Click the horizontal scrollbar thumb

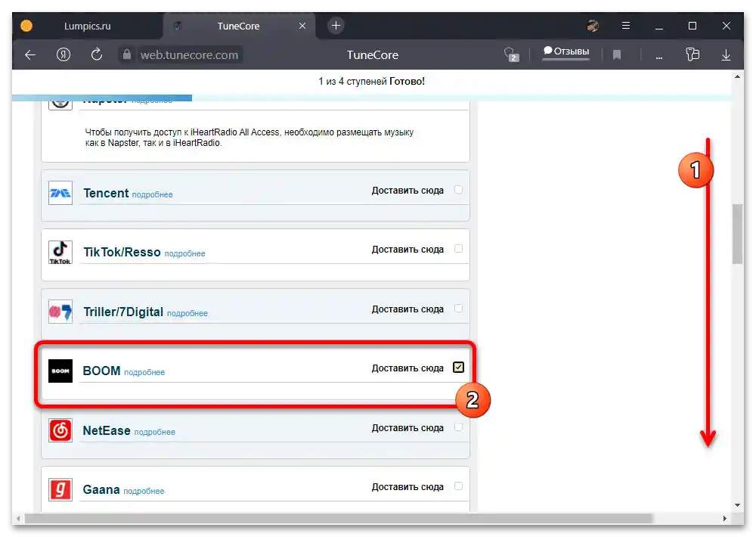[x=339, y=518]
